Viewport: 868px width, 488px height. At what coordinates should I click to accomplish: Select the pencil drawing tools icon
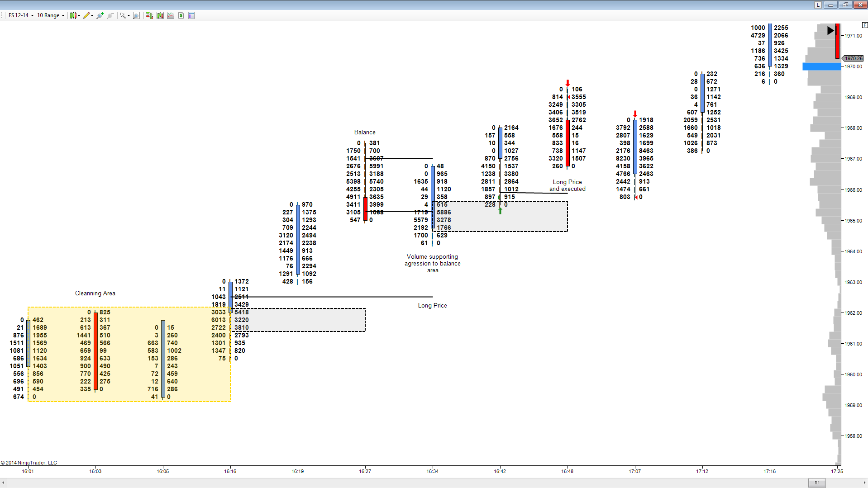click(86, 15)
